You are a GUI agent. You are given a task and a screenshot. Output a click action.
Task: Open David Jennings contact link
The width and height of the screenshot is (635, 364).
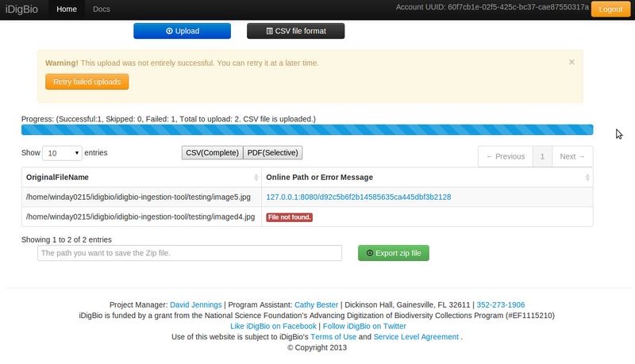point(195,305)
